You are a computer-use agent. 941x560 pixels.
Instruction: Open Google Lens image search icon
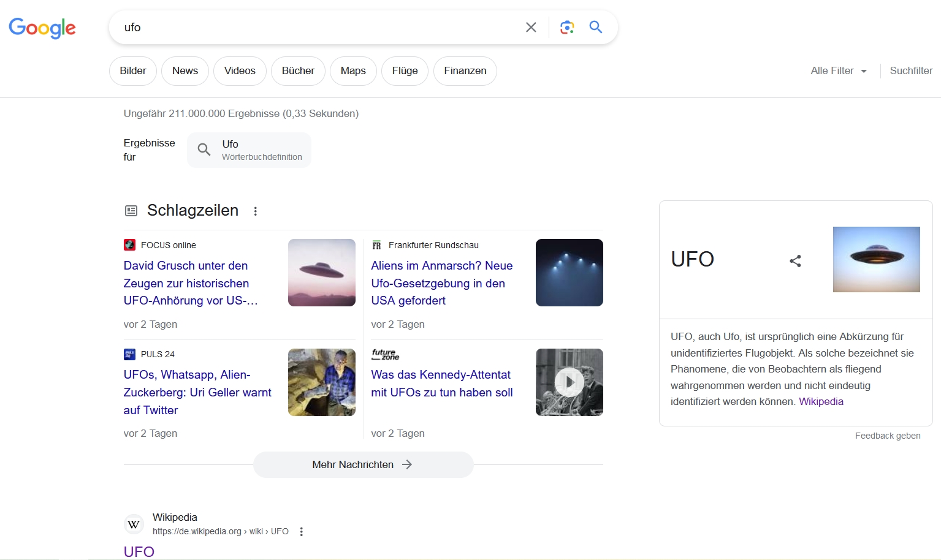pyautogui.click(x=567, y=27)
